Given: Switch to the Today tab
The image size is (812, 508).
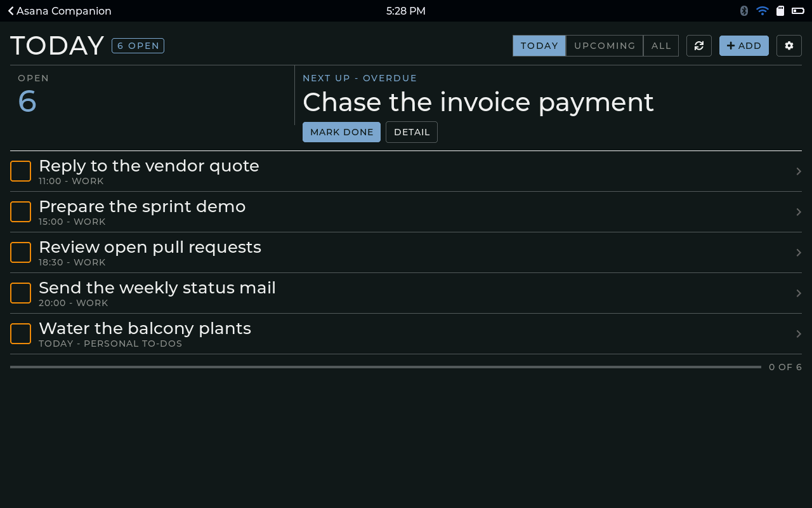Looking at the screenshot, I should (539, 46).
